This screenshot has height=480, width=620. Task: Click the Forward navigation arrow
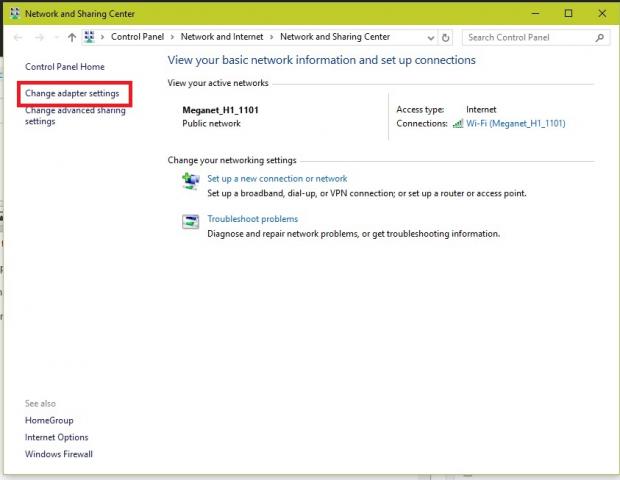point(40,38)
